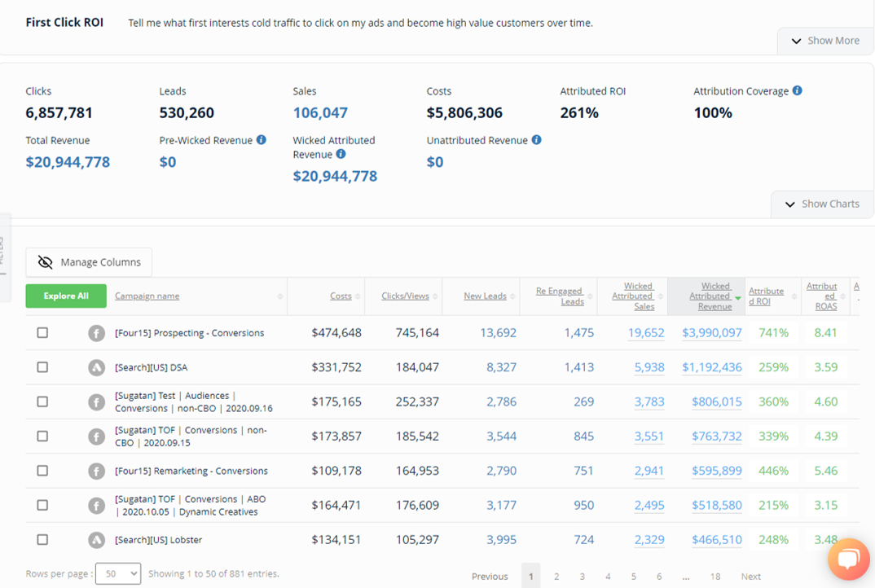Check the [Sugatan] TOF non-CBO row checkbox
This screenshot has height=588, width=875.
click(x=42, y=436)
